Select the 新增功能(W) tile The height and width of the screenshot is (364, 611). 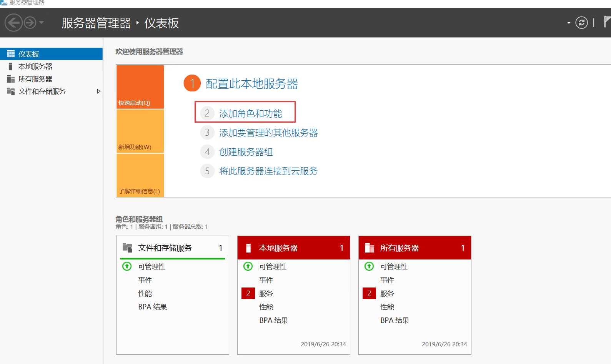point(140,131)
